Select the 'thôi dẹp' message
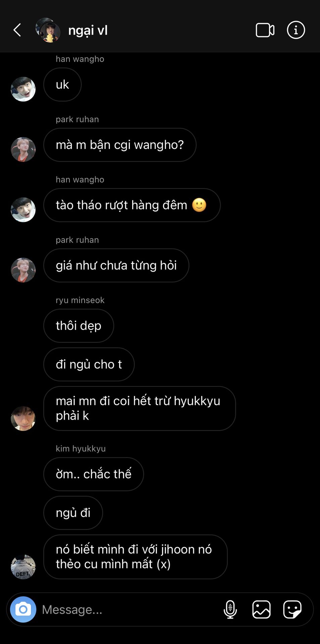This screenshot has height=644, width=320. [78, 326]
